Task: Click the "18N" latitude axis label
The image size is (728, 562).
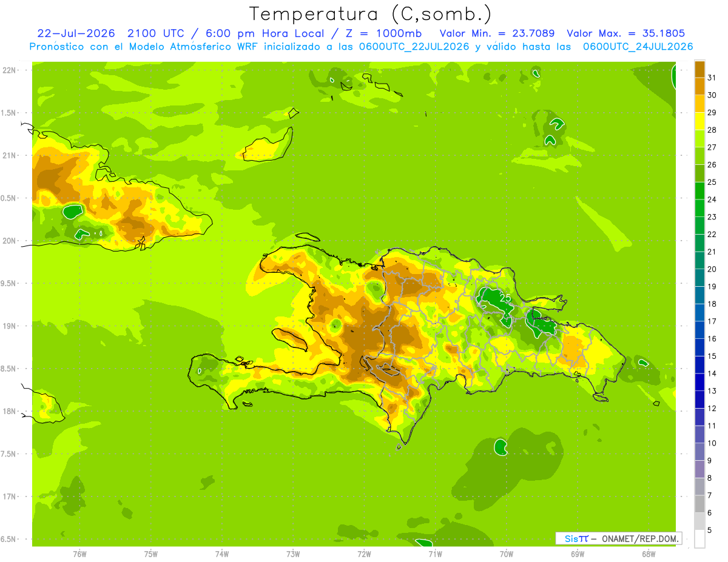Action: click(x=9, y=412)
